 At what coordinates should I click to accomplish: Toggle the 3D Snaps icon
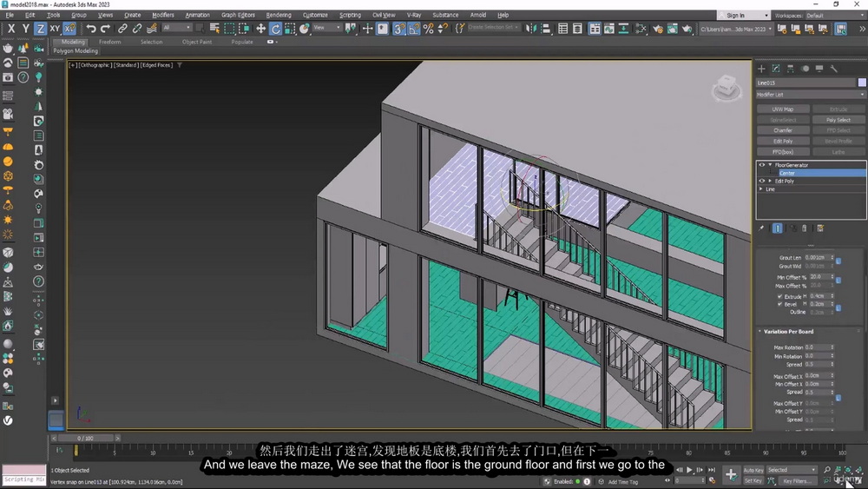[398, 29]
